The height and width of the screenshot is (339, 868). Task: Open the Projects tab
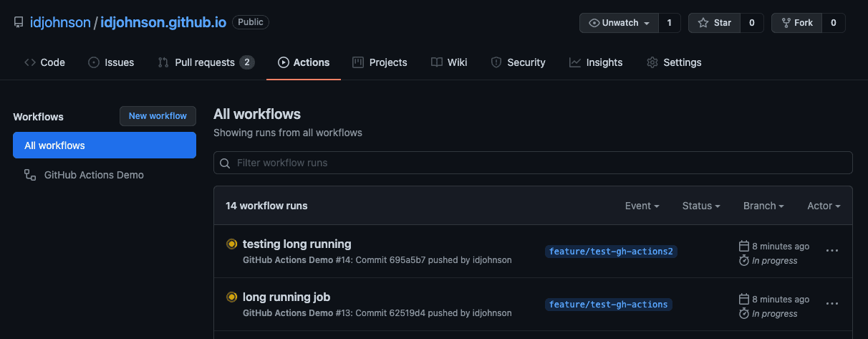tap(380, 62)
